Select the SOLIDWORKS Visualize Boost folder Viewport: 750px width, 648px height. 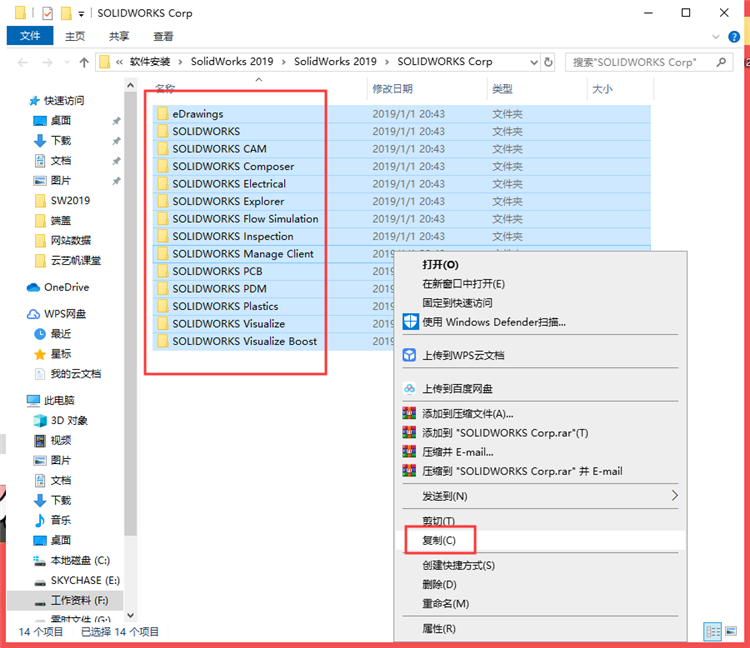tap(274, 341)
